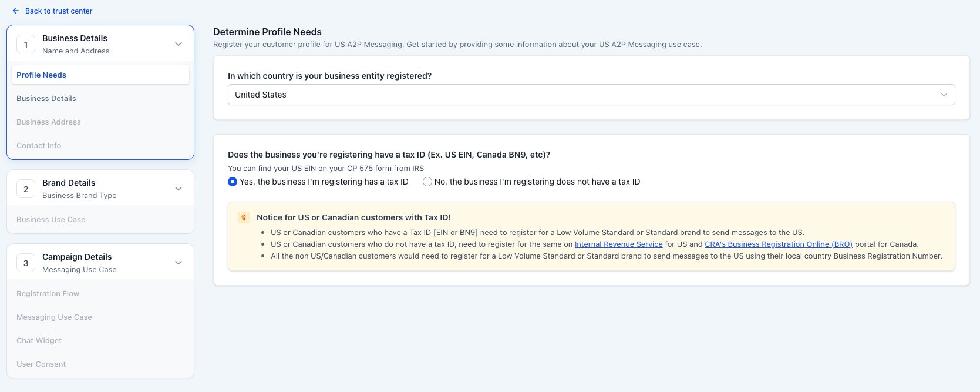
Task: Click the 'Business Brand Type' subtitle
Action: [79, 196]
